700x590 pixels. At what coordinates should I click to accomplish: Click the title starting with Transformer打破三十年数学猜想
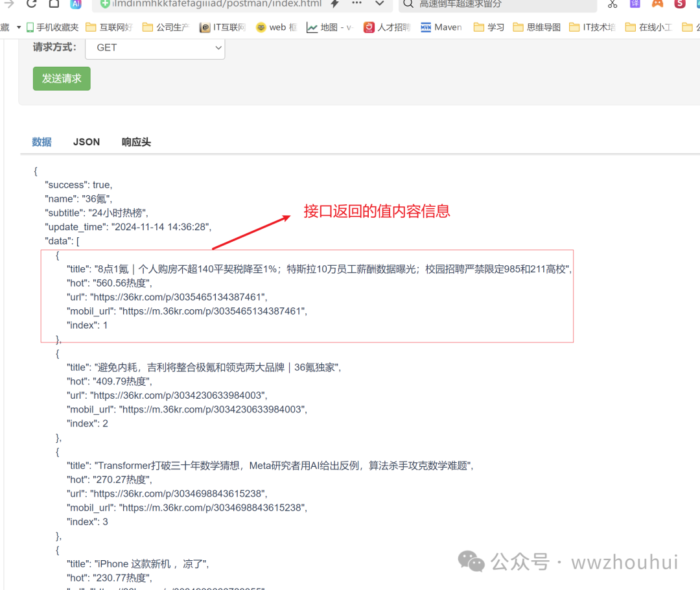click(x=270, y=466)
